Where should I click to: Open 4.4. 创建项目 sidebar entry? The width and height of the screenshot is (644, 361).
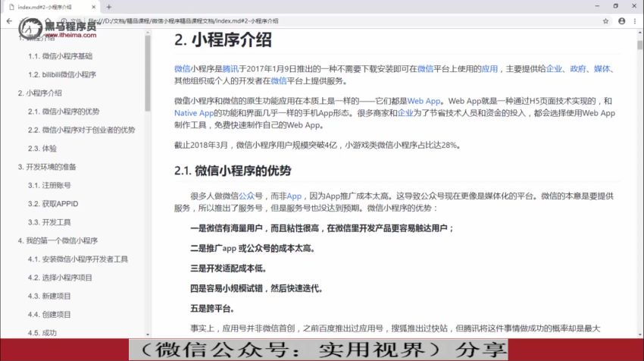[x=49, y=315]
